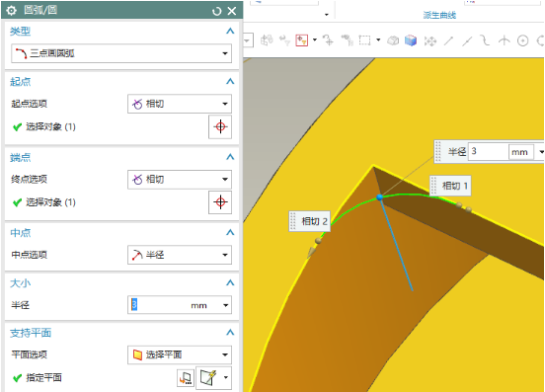Click the circle center snap icon
The width and height of the screenshot is (545, 392).
(x=522, y=40)
